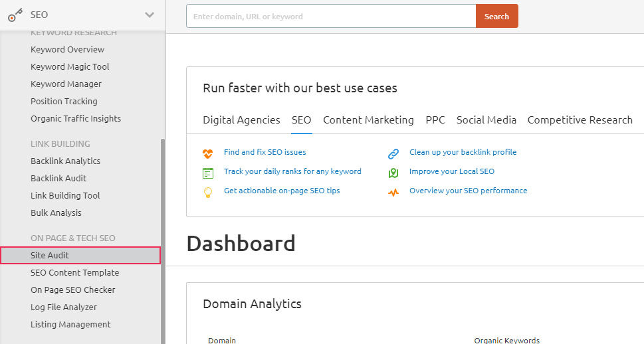644x344 pixels.
Task: Click the Domain column header
Action: [x=222, y=340]
